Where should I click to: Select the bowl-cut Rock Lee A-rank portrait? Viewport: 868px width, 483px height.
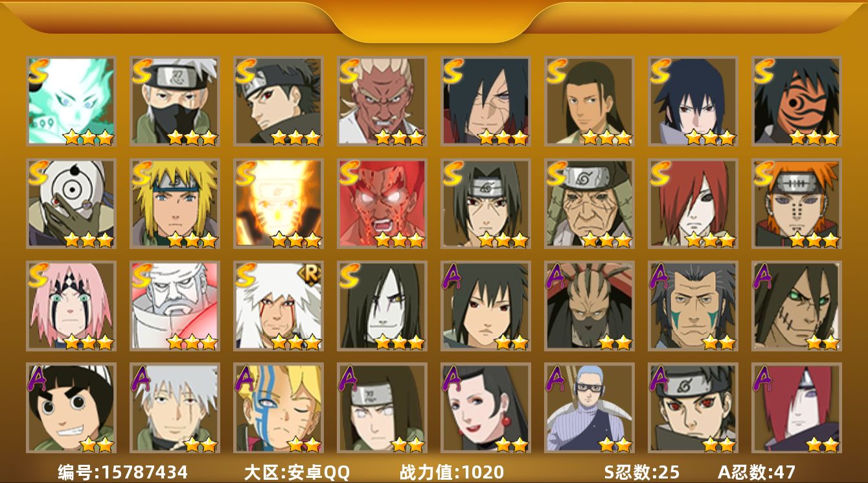pos(71,408)
